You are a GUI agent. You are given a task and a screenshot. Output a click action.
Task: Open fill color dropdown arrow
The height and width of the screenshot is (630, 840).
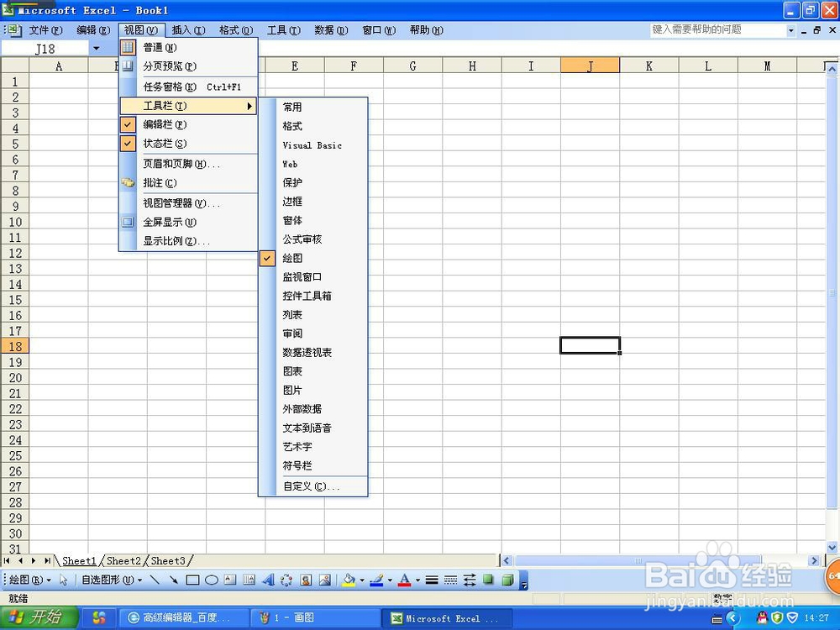tap(362, 580)
